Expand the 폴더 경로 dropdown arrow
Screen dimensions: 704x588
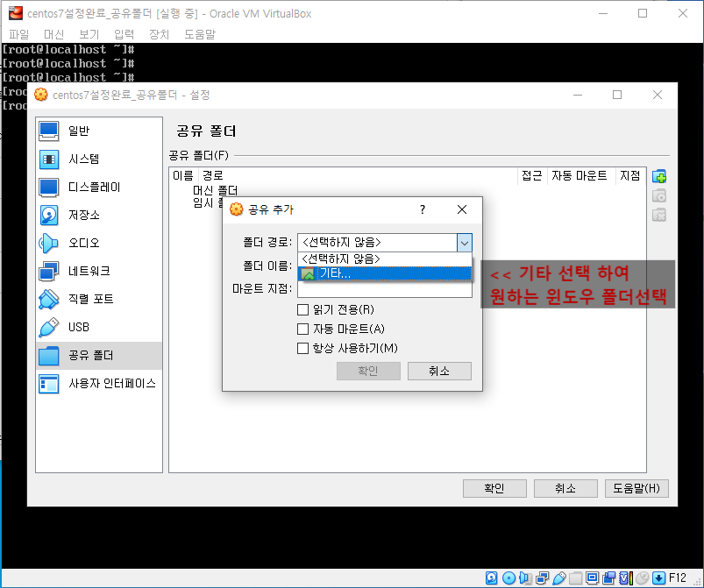tap(465, 243)
